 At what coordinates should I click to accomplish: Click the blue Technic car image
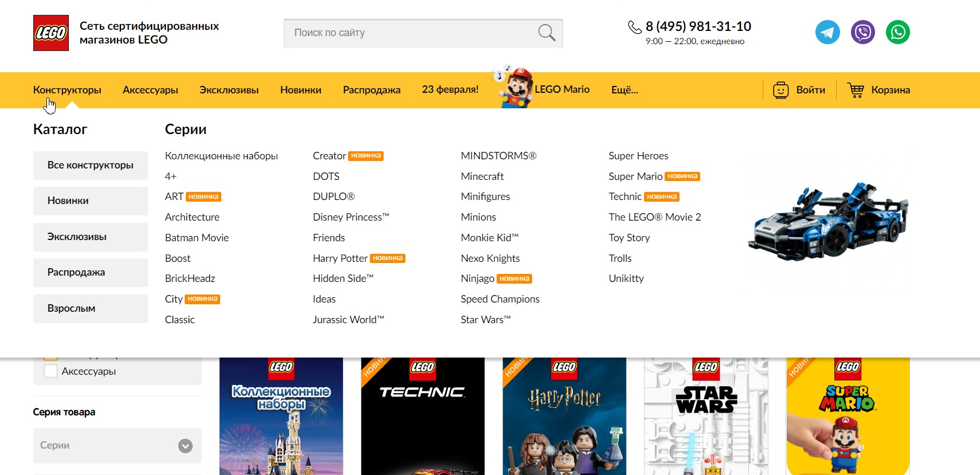click(827, 222)
